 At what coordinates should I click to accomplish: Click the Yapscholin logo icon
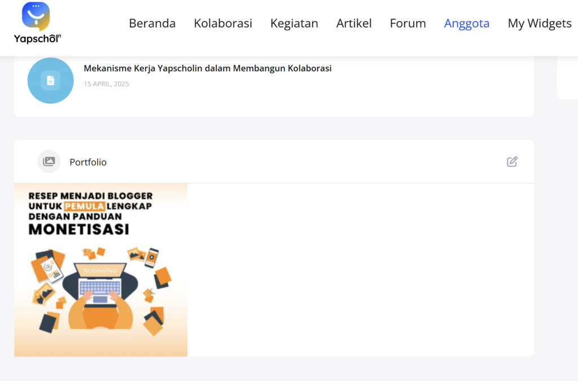pyautogui.click(x=36, y=16)
